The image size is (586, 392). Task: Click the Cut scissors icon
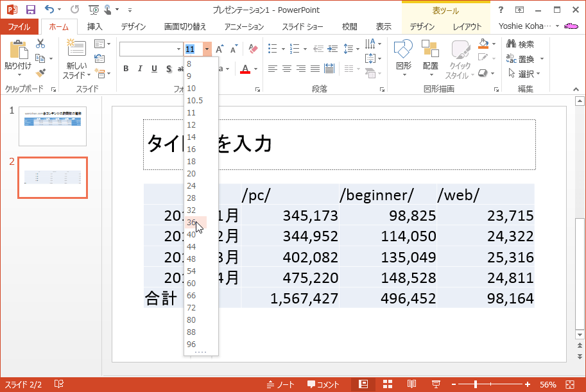[x=40, y=44]
